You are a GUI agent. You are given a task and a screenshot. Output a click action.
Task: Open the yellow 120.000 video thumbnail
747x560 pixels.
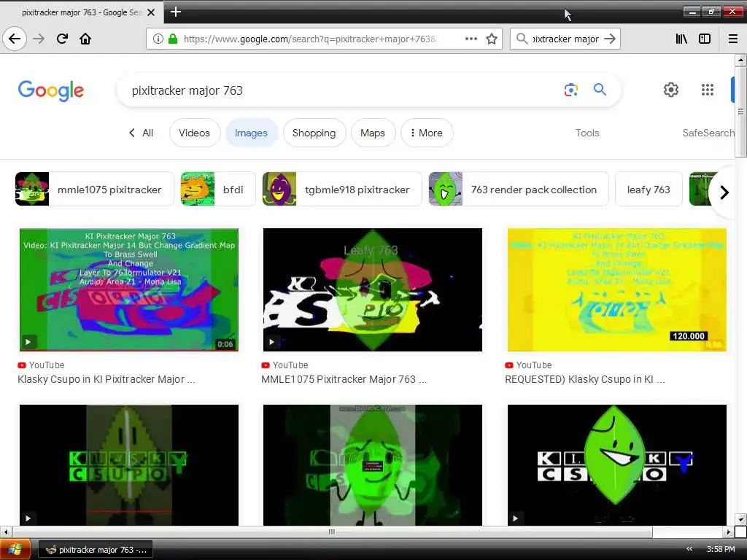point(617,289)
